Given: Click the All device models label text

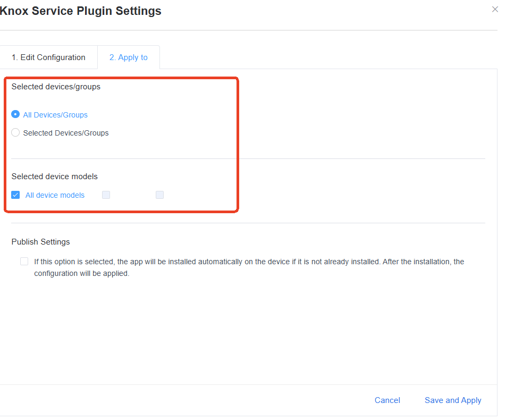Looking at the screenshot, I should 55,195.
